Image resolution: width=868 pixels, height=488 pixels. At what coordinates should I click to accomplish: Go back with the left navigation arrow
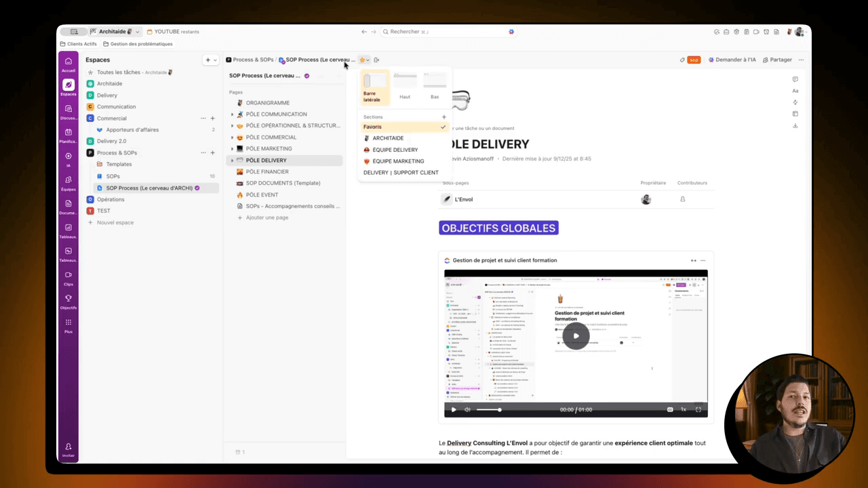pyautogui.click(x=364, y=32)
